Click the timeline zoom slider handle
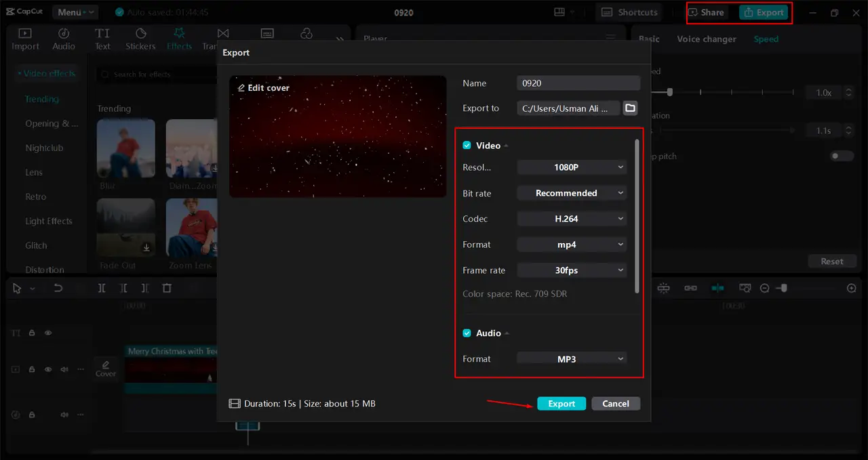 [784, 288]
